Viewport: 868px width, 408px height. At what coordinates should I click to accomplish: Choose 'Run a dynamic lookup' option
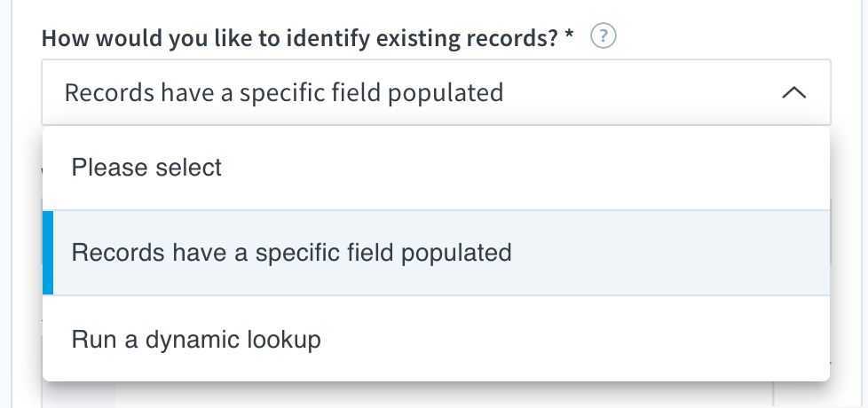(x=436, y=338)
